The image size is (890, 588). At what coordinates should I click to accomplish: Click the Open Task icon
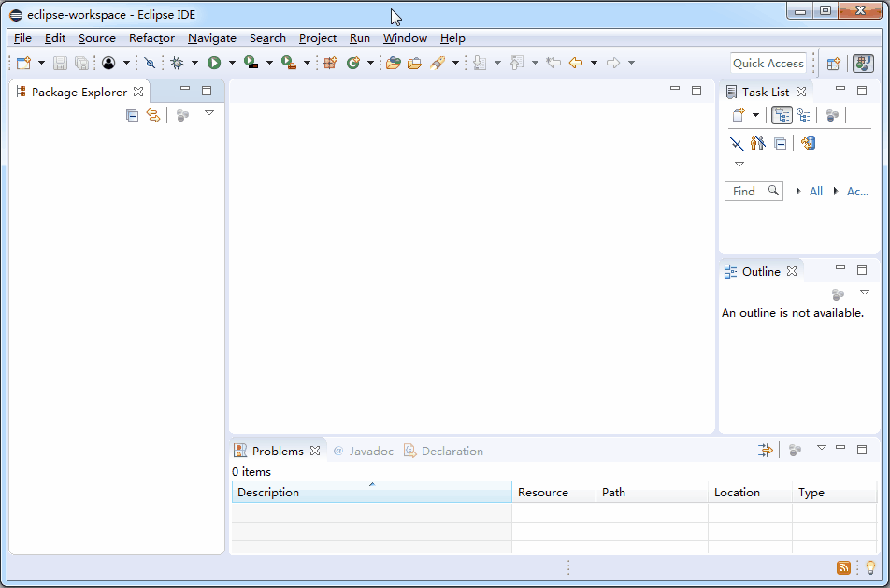[x=415, y=63]
